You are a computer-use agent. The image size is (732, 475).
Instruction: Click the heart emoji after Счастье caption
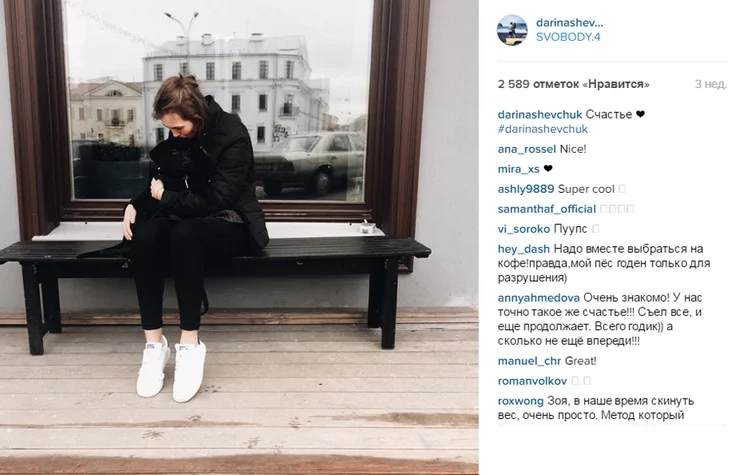pos(640,114)
